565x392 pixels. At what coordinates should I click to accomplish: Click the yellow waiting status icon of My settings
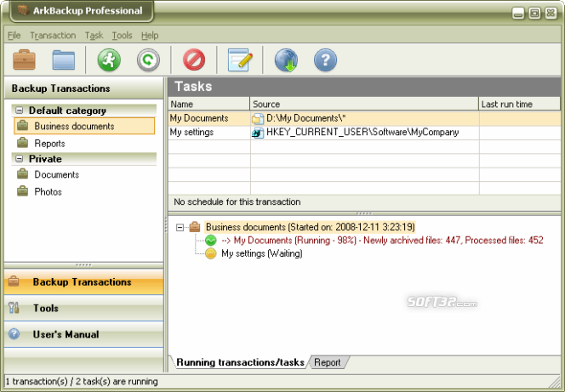pyautogui.click(x=211, y=253)
